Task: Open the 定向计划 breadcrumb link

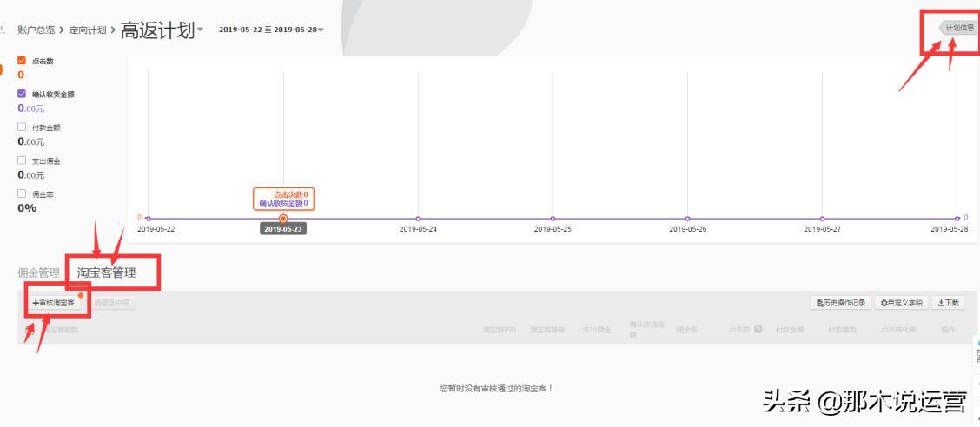Action: click(88, 30)
